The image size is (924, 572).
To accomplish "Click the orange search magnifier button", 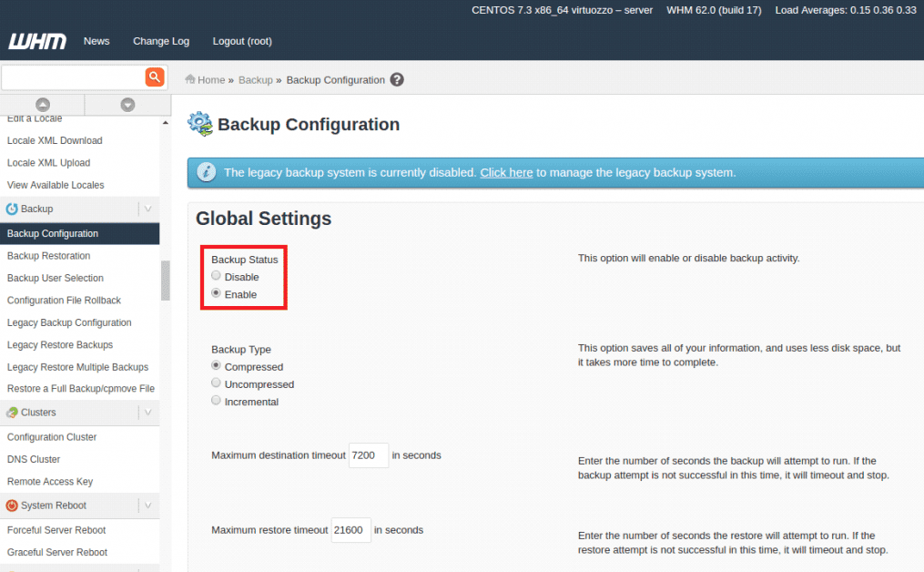I will coord(155,77).
